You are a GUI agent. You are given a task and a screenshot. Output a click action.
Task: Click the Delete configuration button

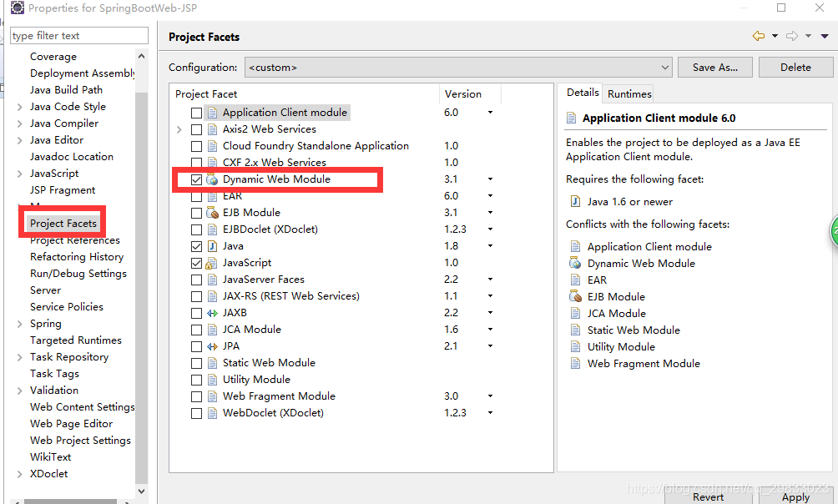pos(795,68)
